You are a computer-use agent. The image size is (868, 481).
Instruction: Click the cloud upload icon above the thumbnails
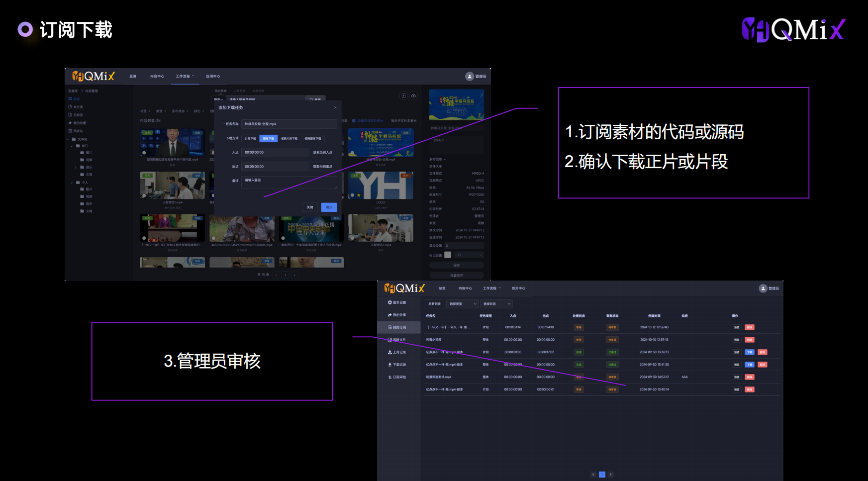point(413,96)
